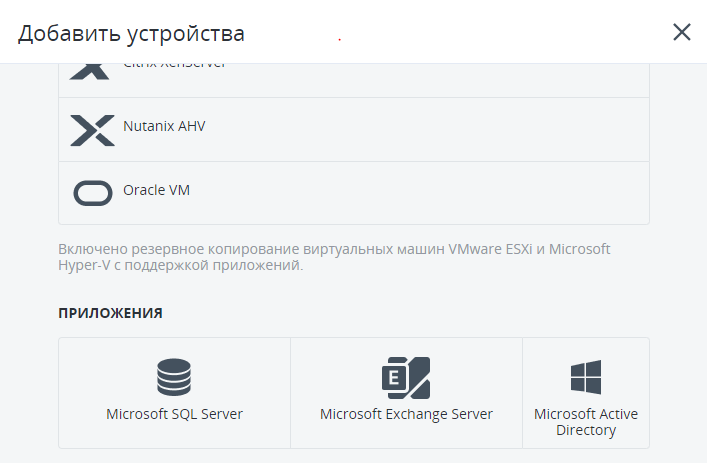The image size is (707, 463).
Task: Close the Добавить устройства dialog
Action: (x=682, y=32)
